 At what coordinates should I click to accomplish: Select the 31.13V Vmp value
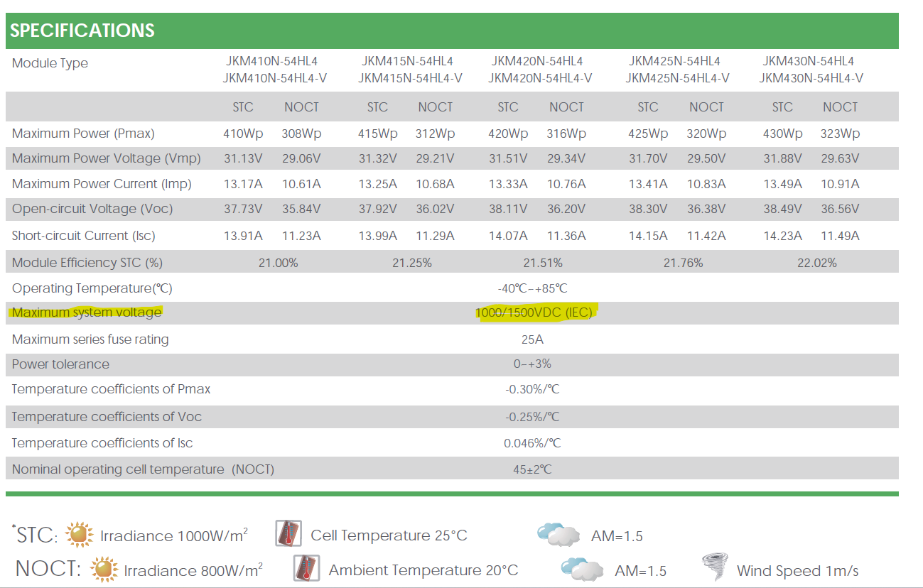point(243,158)
